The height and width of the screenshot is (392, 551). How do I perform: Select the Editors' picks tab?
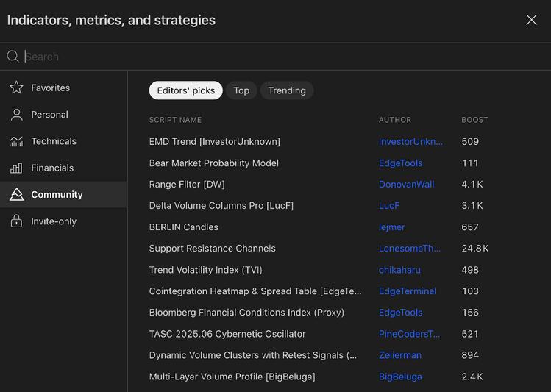pyautogui.click(x=185, y=90)
